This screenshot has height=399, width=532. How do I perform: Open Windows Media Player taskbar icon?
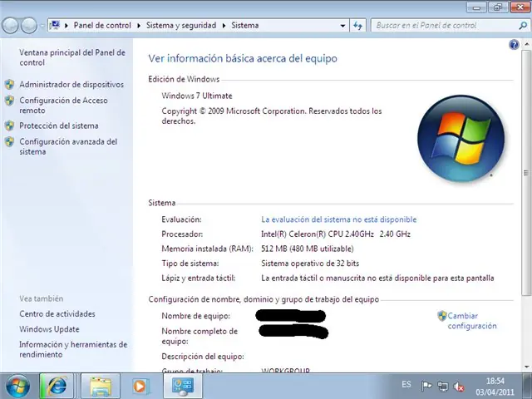pyautogui.click(x=140, y=386)
